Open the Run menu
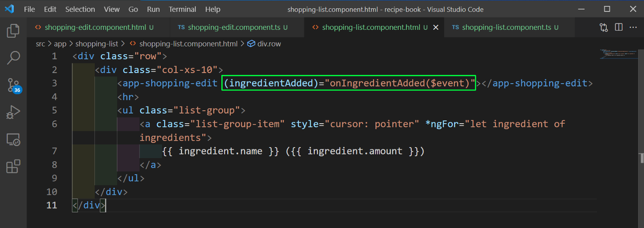Viewport: 644px width, 228px height. [x=154, y=9]
